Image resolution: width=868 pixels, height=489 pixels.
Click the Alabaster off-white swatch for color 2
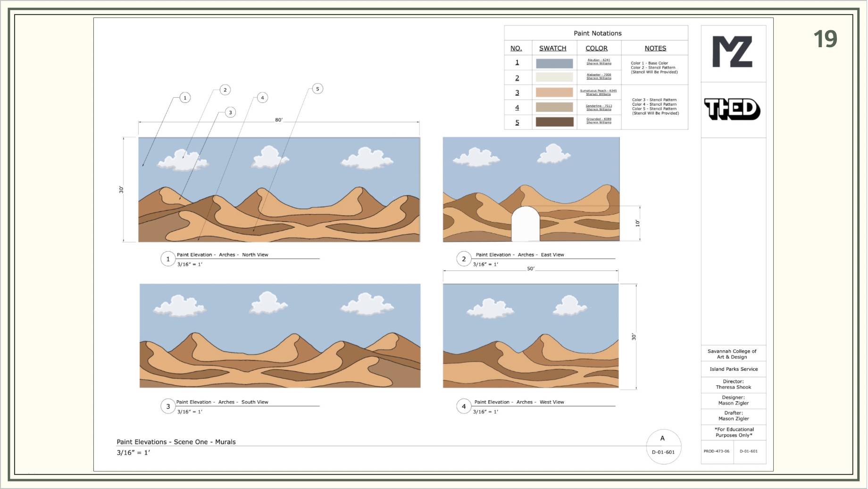[x=554, y=77]
